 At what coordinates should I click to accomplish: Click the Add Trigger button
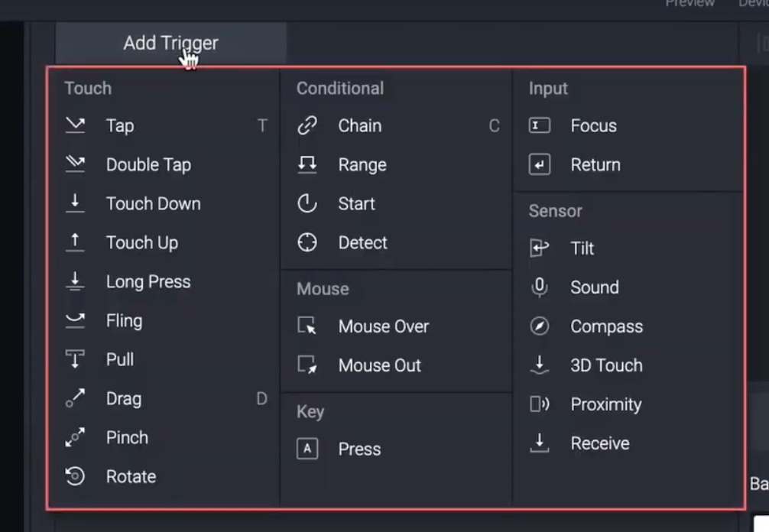(x=170, y=44)
